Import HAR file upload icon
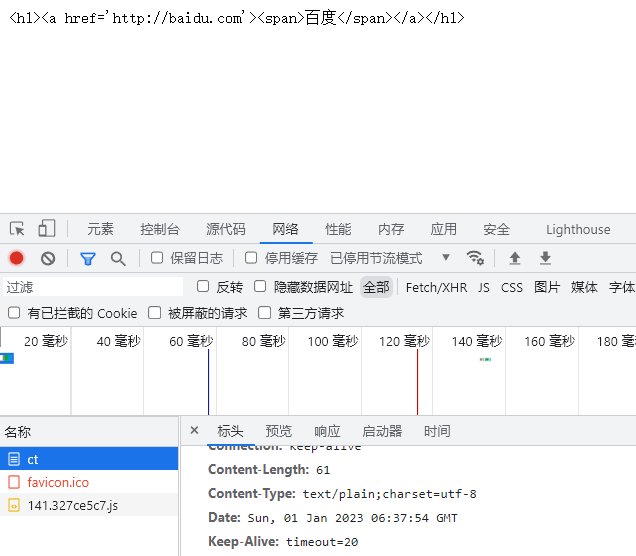The height and width of the screenshot is (556, 636). (515, 258)
